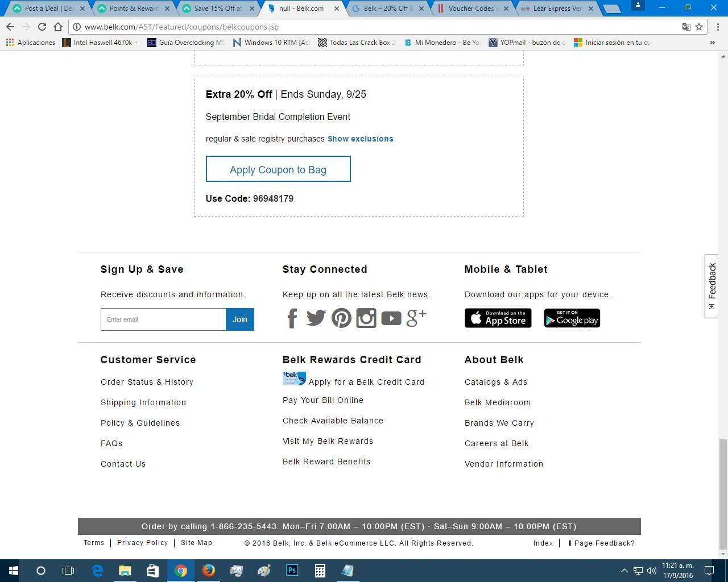Screen dimensions: 728x582
Task: Bookmark this page with star icon
Action: tap(699, 27)
